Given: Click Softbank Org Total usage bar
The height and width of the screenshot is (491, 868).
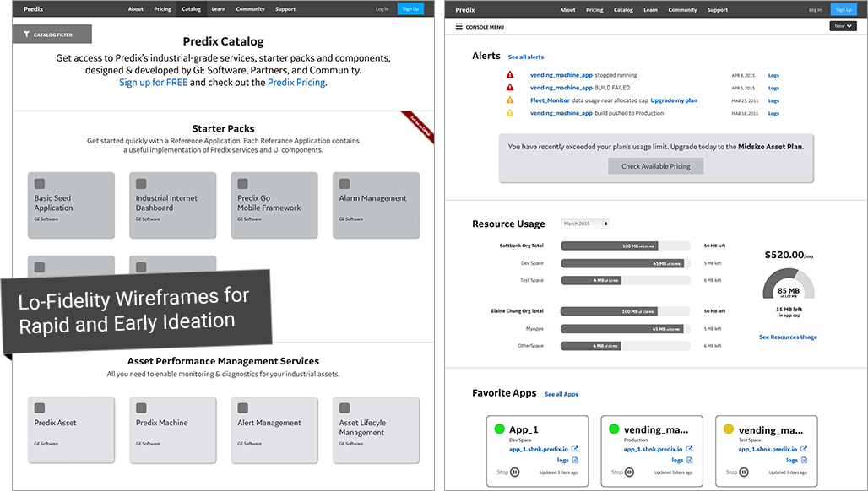Looking at the screenshot, I should pyautogui.click(x=626, y=245).
